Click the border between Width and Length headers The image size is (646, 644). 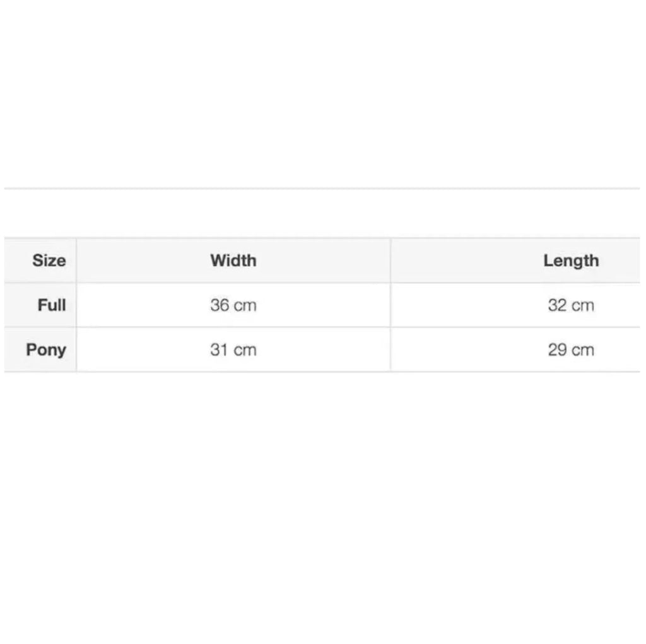click(x=390, y=261)
